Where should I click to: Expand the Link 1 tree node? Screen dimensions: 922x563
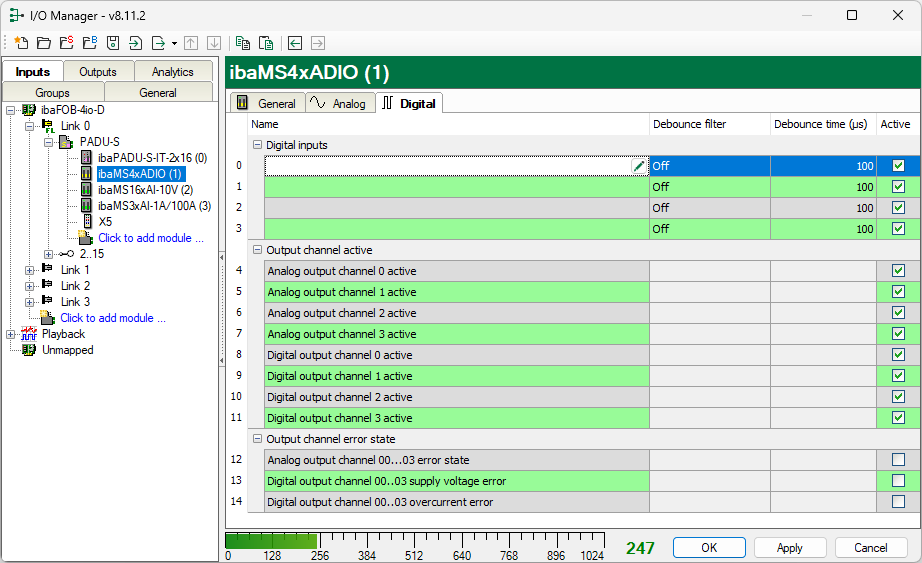[29, 270]
